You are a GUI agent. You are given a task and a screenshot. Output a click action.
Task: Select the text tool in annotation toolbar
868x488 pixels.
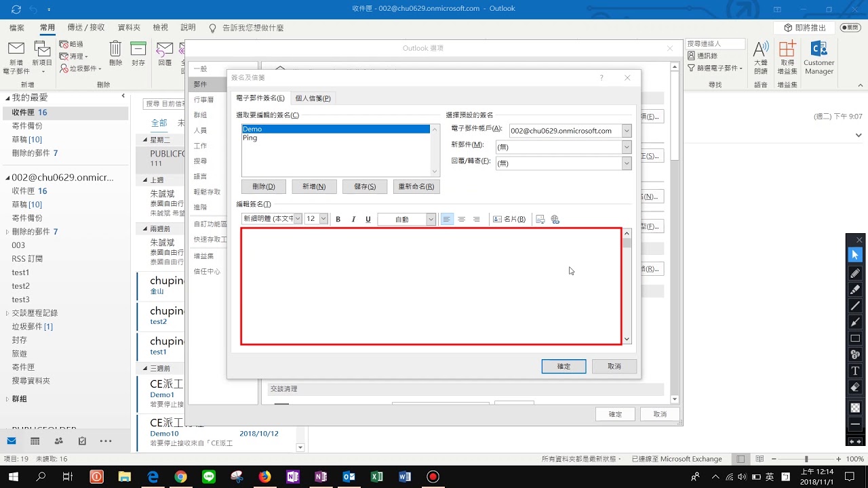pos(855,371)
